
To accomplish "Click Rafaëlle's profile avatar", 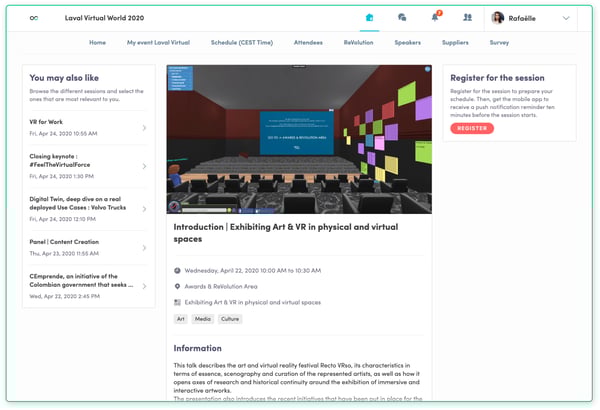I will [x=497, y=18].
